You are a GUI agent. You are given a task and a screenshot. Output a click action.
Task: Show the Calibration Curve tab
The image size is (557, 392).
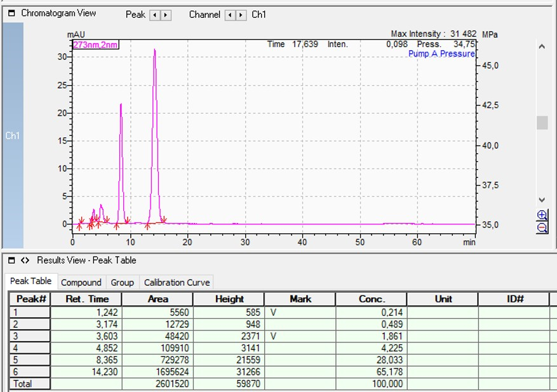coord(176,282)
